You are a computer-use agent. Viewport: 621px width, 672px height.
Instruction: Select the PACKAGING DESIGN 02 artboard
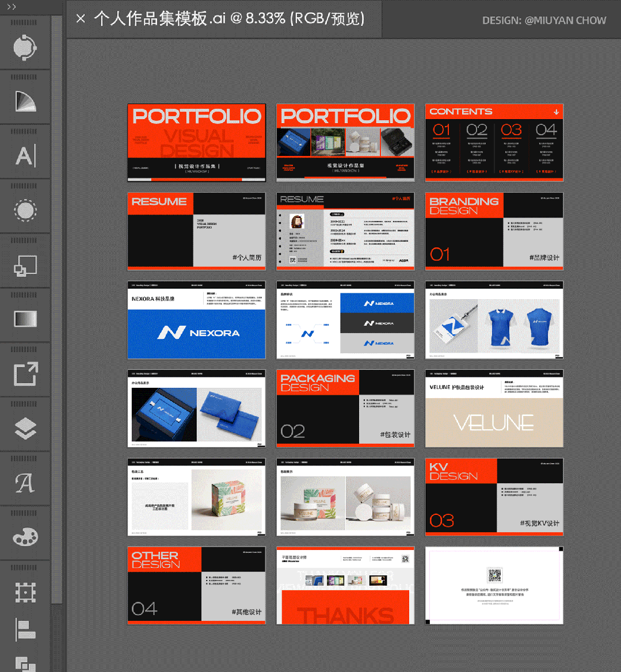(x=345, y=408)
